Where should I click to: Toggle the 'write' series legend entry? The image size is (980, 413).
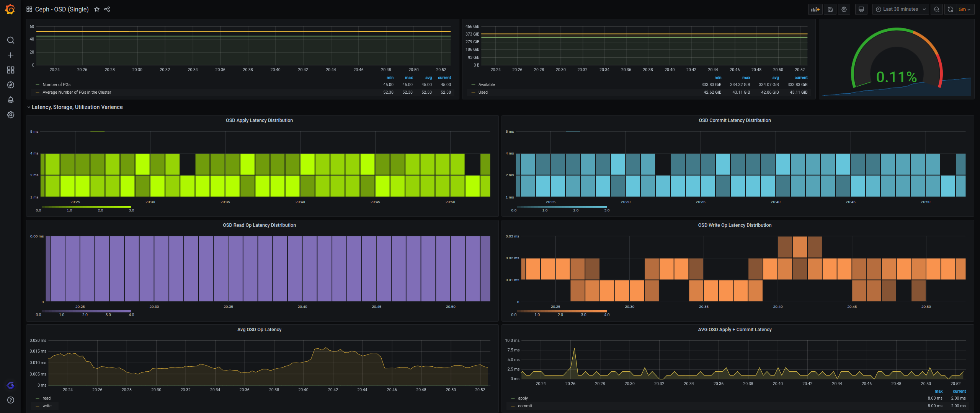click(47, 406)
